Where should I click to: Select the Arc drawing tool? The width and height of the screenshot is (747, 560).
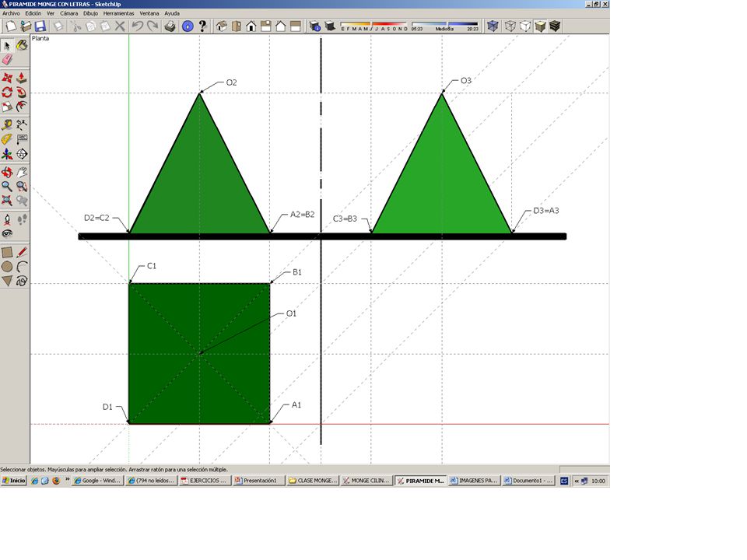pyautogui.click(x=22, y=266)
